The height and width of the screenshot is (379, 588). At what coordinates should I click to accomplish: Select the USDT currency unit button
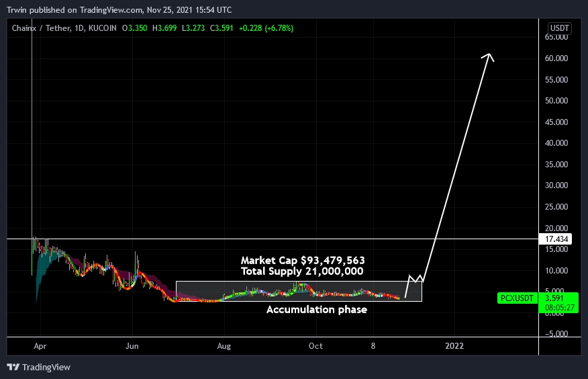tap(560, 28)
